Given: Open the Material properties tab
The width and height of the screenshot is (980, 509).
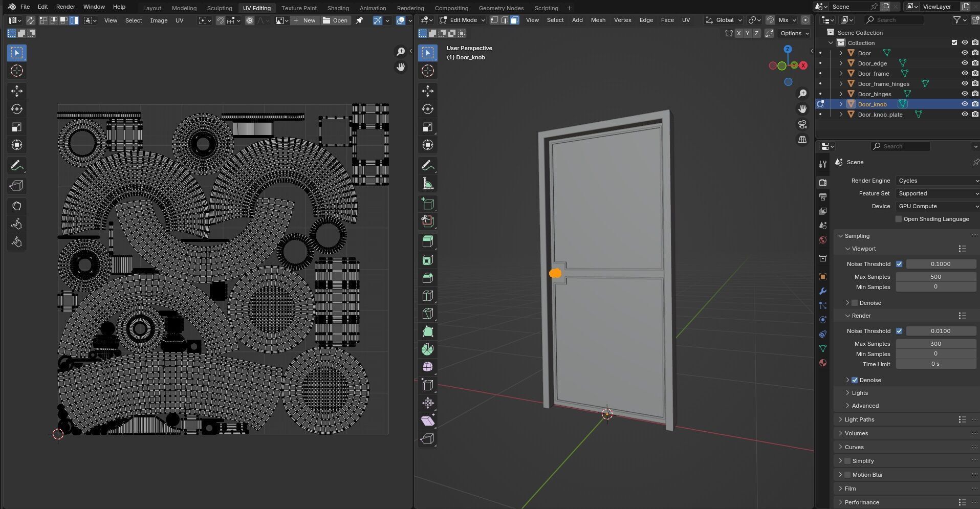Looking at the screenshot, I should coord(823,363).
